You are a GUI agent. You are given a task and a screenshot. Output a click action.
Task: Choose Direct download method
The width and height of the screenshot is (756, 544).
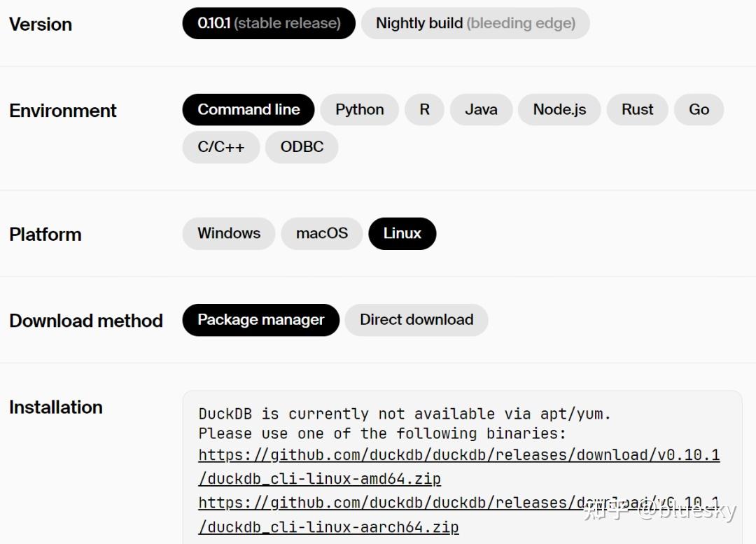[x=416, y=320]
